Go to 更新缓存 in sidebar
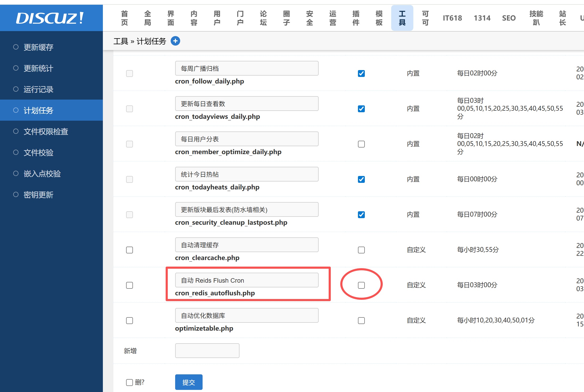Screen dimensions: 584x392 pyautogui.click(x=51, y=47)
